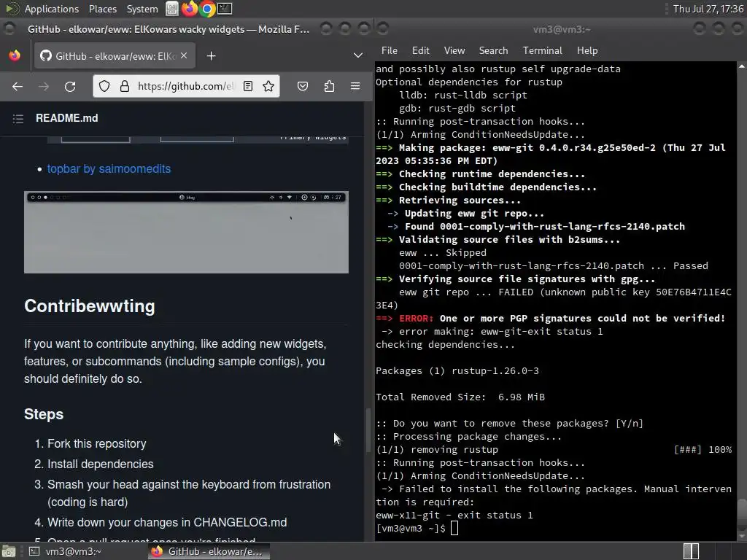Image resolution: width=747 pixels, height=560 pixels.
Task: Open terminal View menu
Action: coord(454,50)
